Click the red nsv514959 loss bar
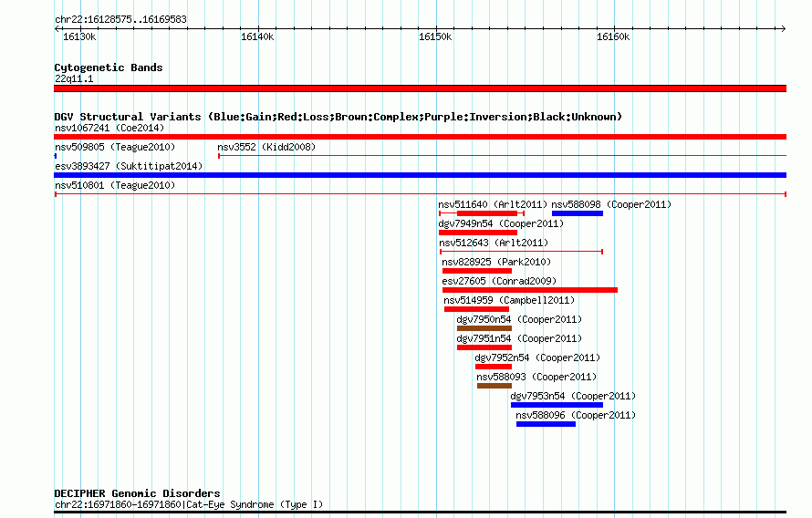 [476, 309]
